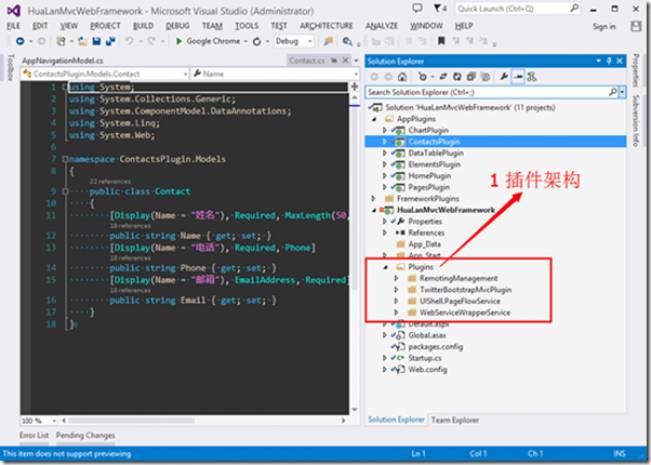This screenshot has width=651, height=465.
Task: Click the Quick Launch magnifier icon
Action: 574,8
